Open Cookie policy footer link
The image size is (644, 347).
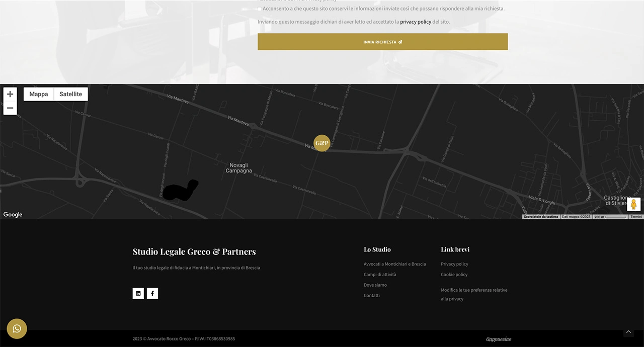[454, 275]
